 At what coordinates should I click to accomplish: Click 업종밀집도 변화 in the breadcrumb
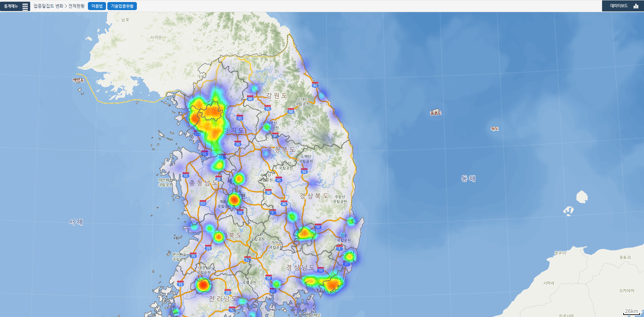point(48,6)
